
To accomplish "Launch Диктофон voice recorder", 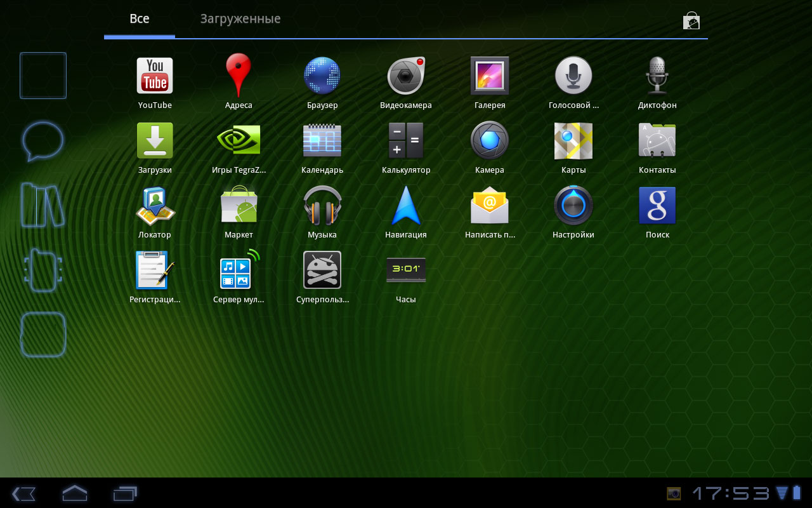I will tap(657, 76).
